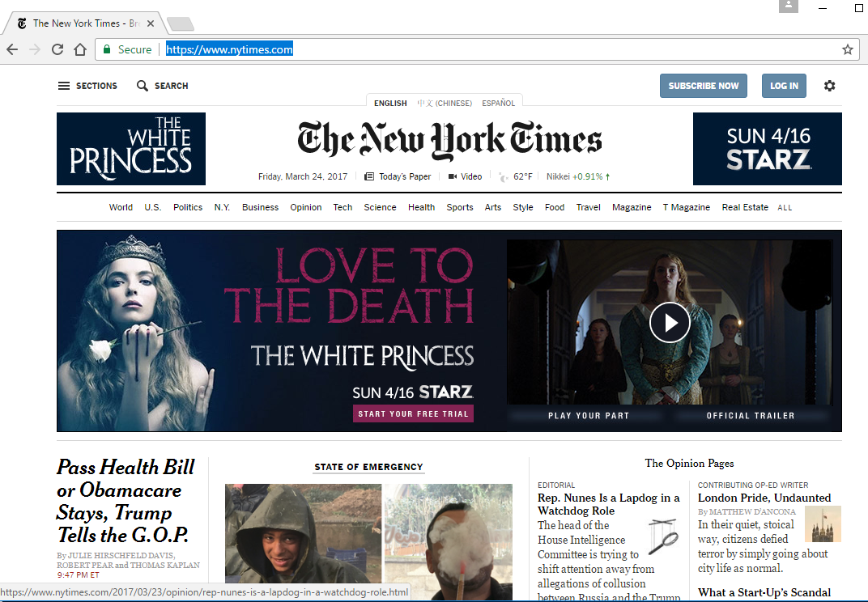
Task: Click the weather moon icon
Action: click(503, 176)
